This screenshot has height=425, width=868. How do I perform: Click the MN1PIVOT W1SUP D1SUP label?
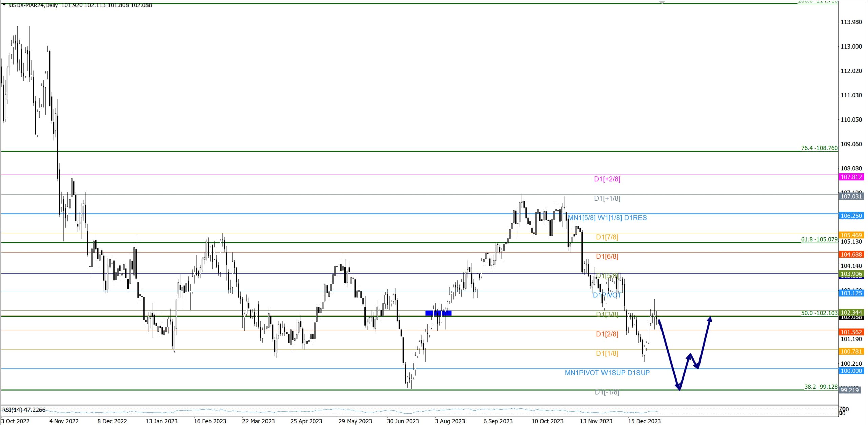click(x=607, y=373)
